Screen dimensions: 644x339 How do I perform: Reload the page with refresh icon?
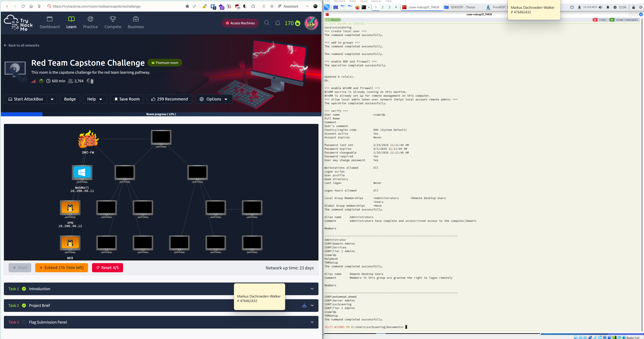coord(23,6)
